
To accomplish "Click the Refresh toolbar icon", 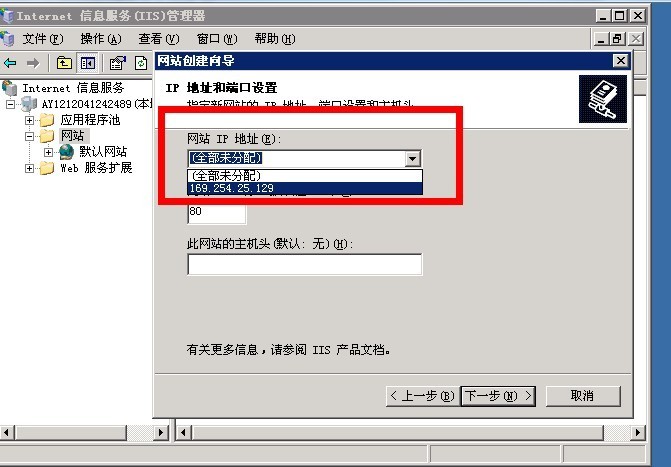I will [x=141, y=63].
